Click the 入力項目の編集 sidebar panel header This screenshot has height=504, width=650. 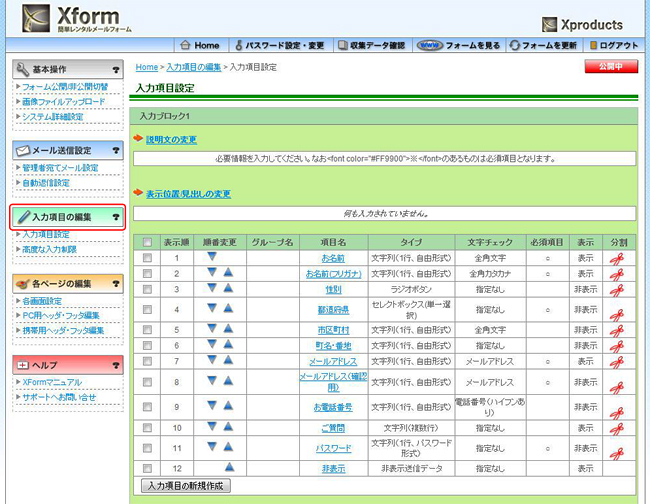(x=68, y=217)
